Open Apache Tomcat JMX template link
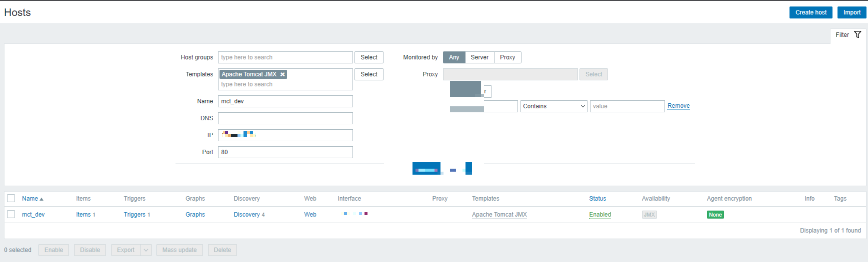 point(499,215)
